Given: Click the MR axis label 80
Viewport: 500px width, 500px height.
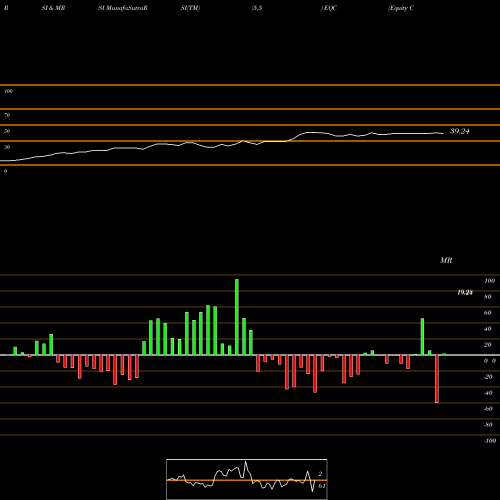Looking at the screenshot, I should 488,297.
